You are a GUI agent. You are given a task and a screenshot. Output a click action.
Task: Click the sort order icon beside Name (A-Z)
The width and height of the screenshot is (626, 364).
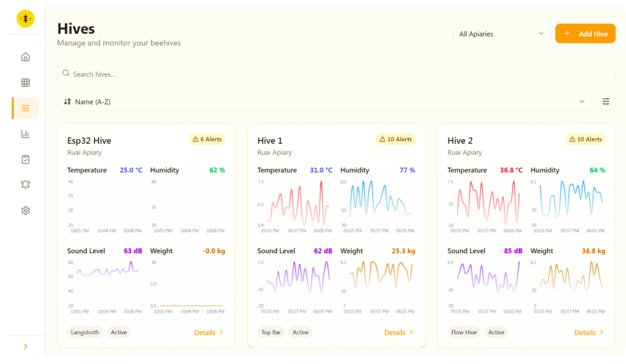pyautogui.click(x=67, y=102)
